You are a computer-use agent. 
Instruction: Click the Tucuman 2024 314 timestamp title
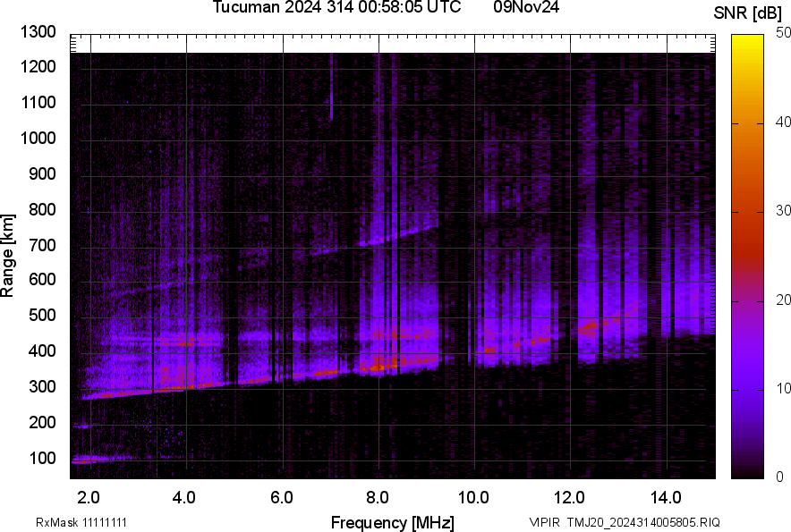click(x=336, y=8)
